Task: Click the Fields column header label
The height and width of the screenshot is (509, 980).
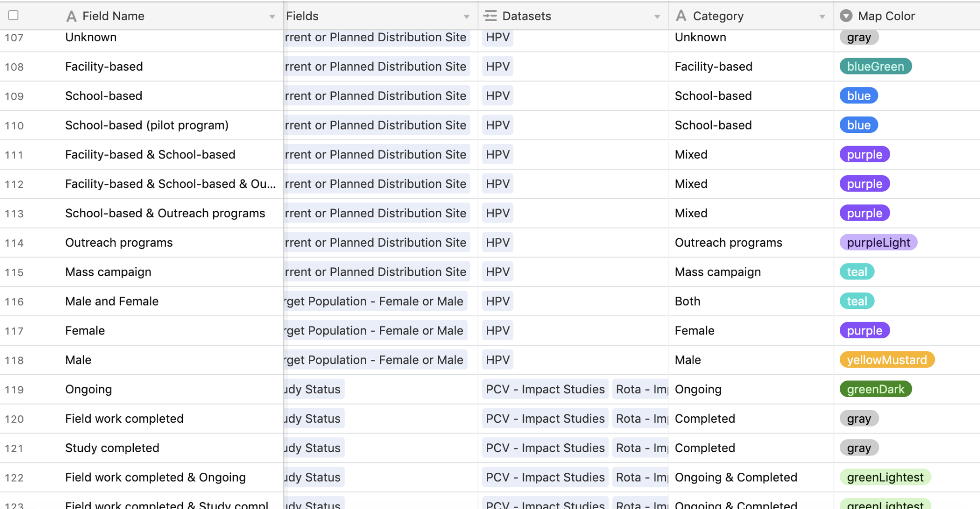Action: 302,16
